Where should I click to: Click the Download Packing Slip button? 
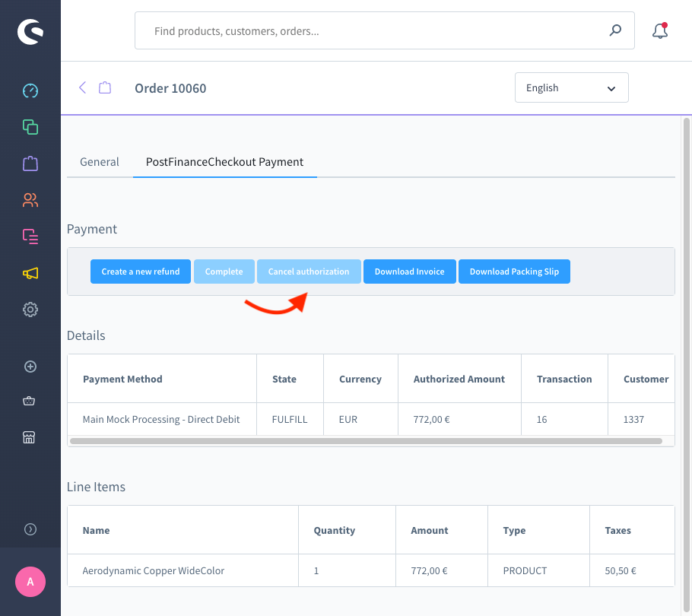514,271
